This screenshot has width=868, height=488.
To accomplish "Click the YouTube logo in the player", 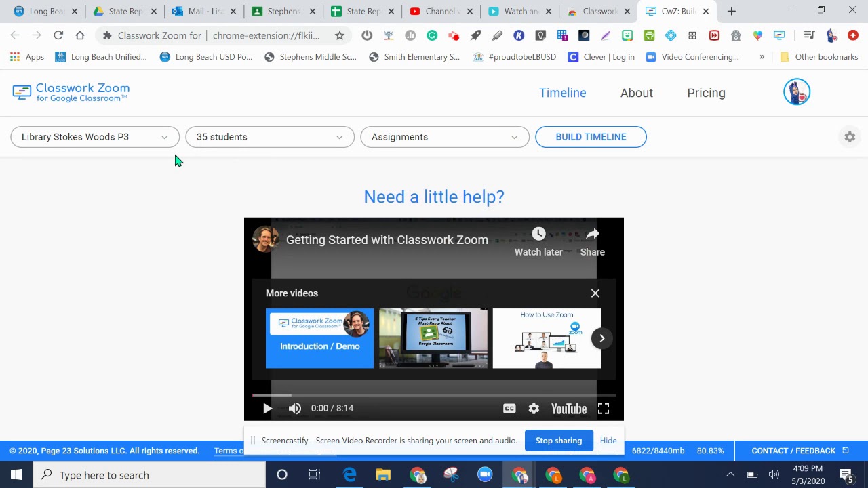I will pos(568,408).
